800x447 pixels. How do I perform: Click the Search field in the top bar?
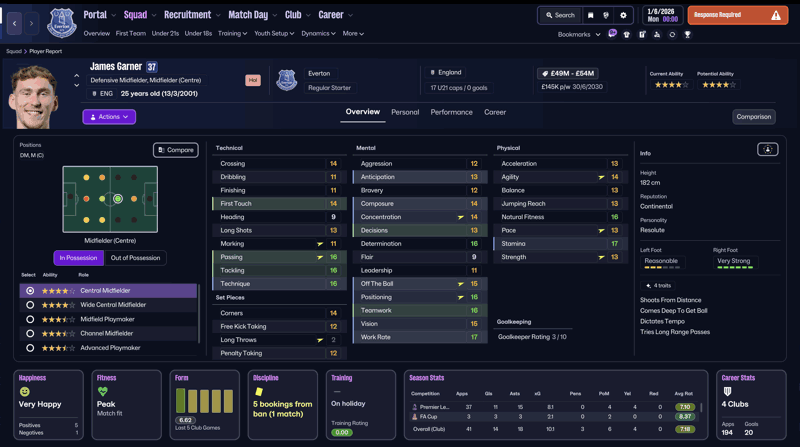coord(560,15)
